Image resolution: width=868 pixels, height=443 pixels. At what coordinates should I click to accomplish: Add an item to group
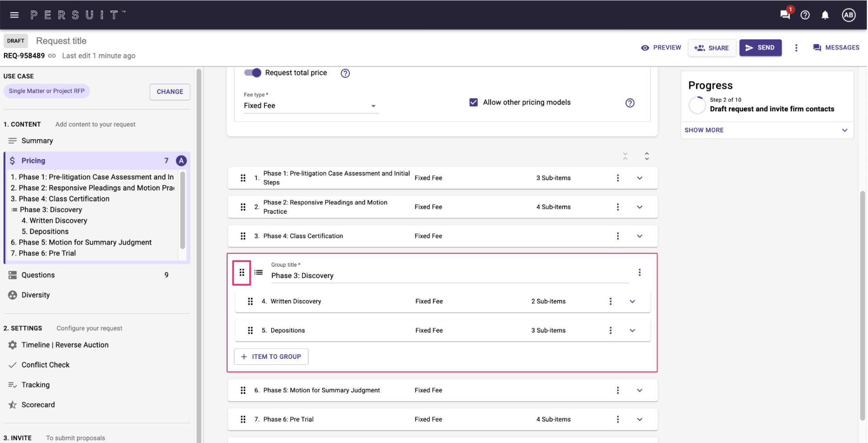(x=271, y=357)
